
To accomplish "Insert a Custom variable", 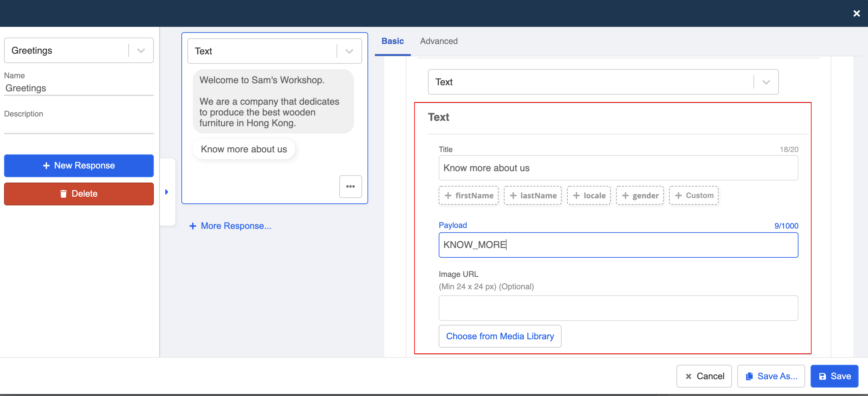I will pyautogui.click(x=693, y=195).
